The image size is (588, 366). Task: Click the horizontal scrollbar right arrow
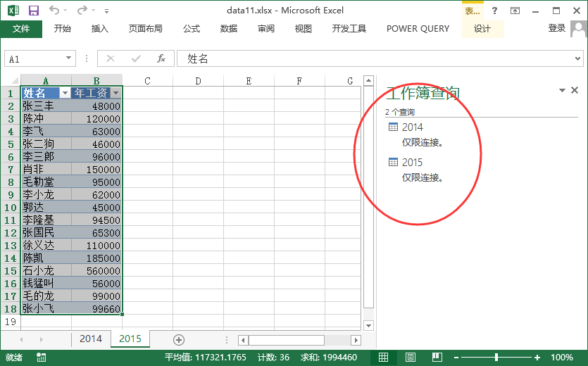[x=356, y=340]
